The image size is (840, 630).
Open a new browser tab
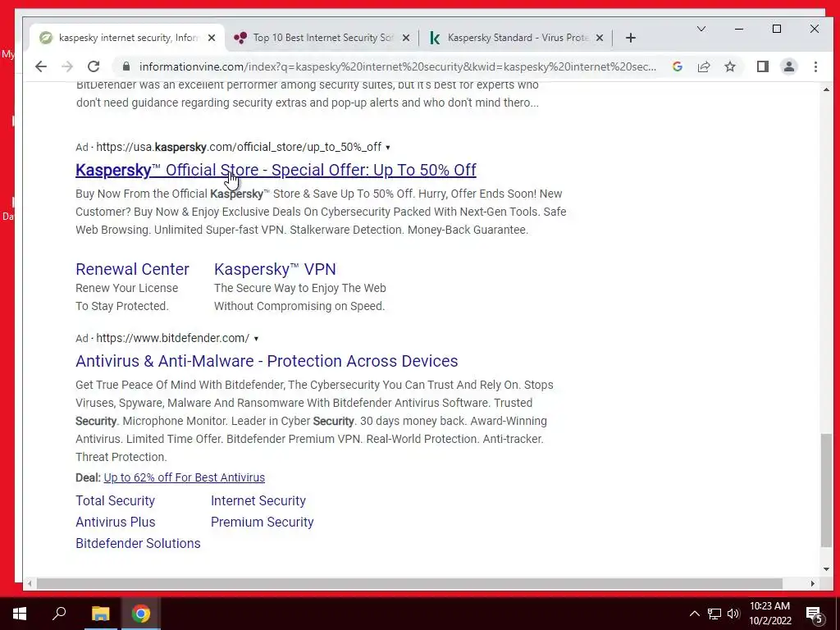point(631,38)
